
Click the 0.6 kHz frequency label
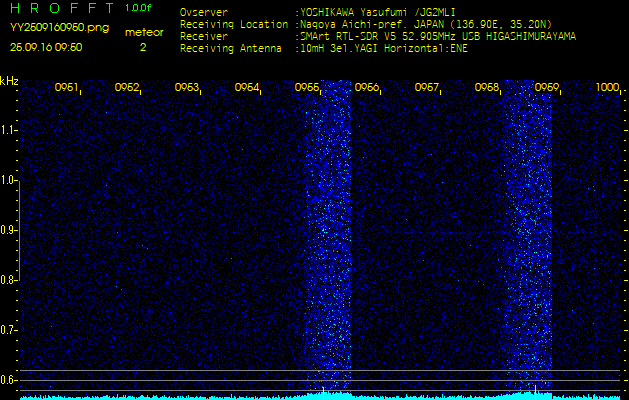8,380
